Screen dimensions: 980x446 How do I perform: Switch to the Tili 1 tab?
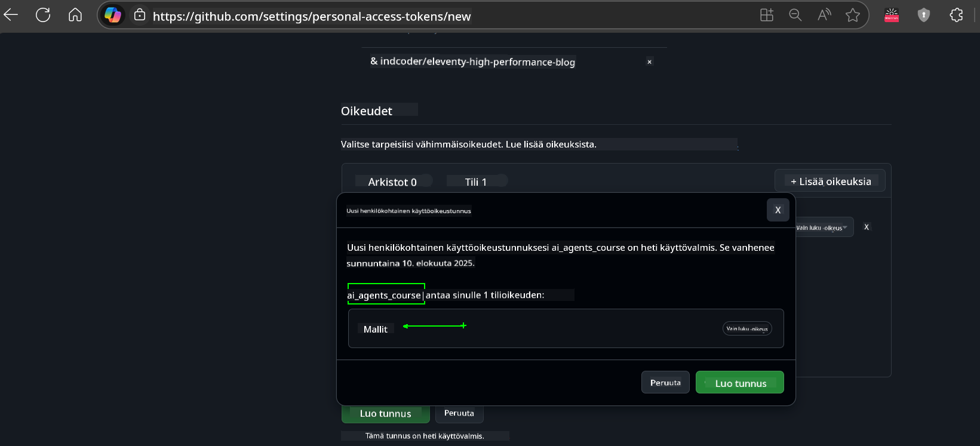pyautogui.click(x=476, y=182)
